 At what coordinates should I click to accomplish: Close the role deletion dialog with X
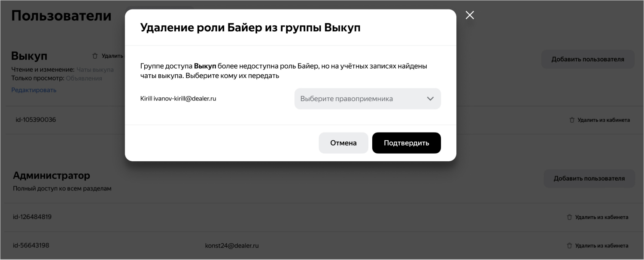point(470,15)
